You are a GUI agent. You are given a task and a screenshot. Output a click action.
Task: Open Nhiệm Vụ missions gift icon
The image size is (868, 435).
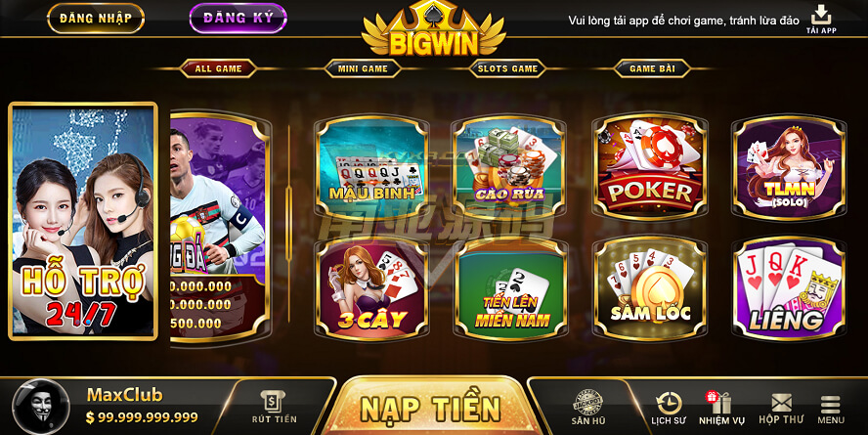coord(721,409)
